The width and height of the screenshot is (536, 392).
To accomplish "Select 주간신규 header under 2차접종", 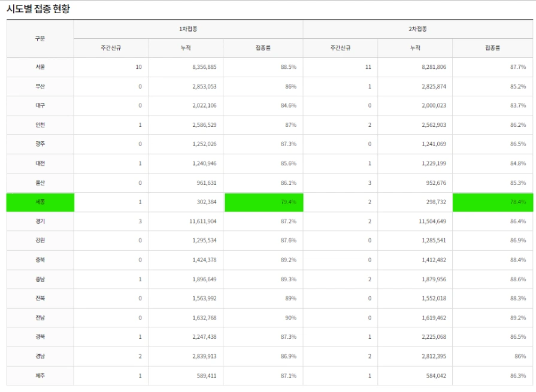I will pyautogui.click(x=341, y=48).
